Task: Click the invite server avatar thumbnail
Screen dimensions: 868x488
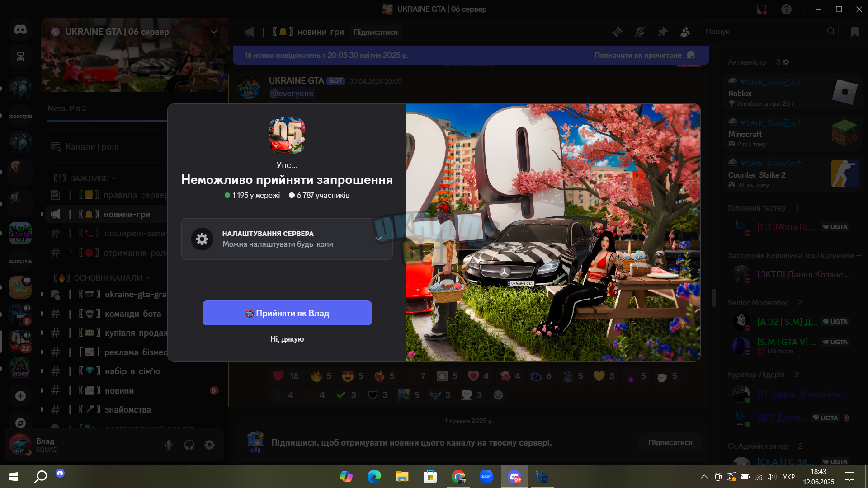Action: [287, 136]
